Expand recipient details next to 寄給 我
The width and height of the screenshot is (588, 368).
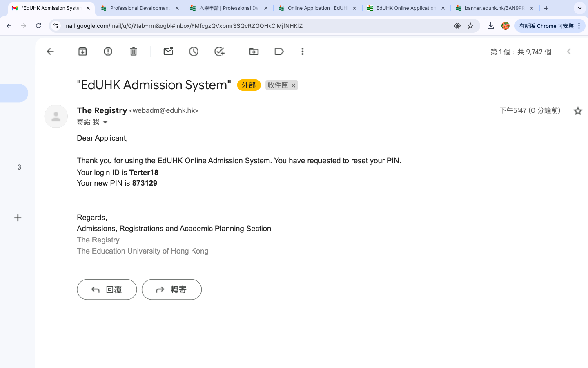pos(105,122)
